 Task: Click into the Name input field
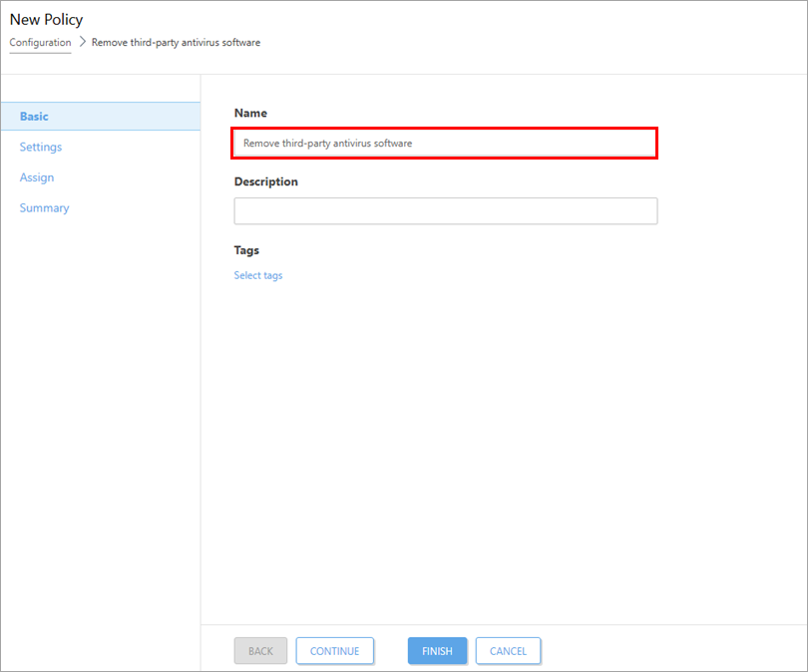pyautogui.click(x=444, y=144)
